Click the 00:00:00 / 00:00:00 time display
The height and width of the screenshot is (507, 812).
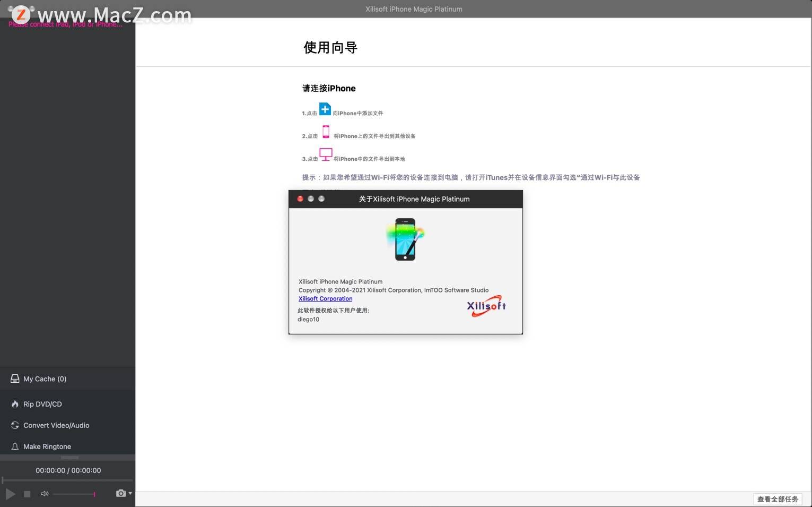(x=68, y=470)
